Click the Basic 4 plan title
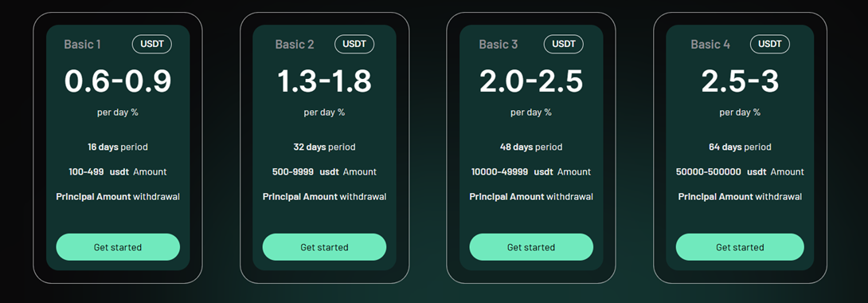The width and height of the screenshot is (868, 303). pyautogui.click(x=710, y=45)
